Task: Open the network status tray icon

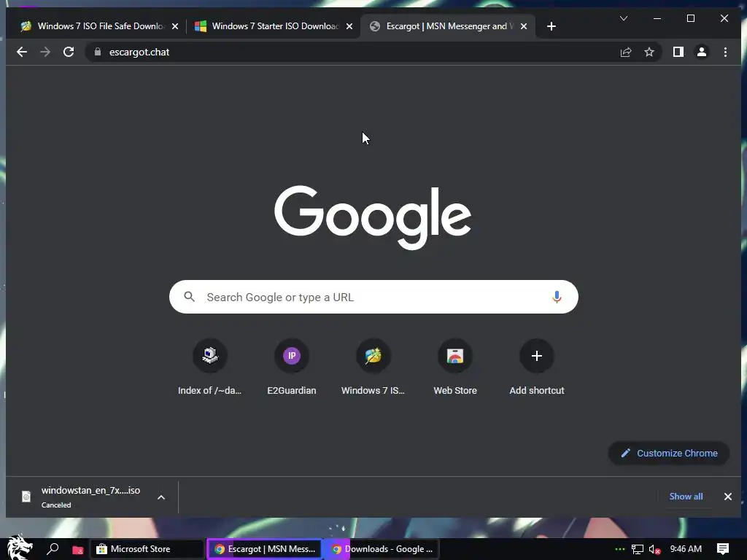Action: (x=637, y=549)
